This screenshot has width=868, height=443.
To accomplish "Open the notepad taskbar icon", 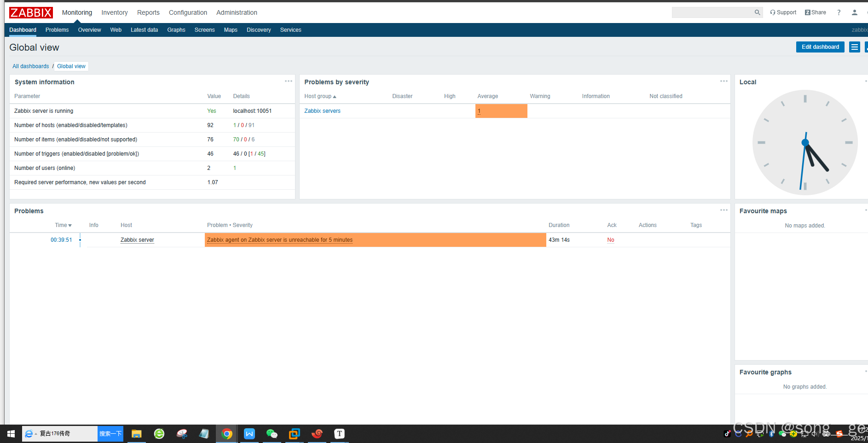I will [204, 434].
